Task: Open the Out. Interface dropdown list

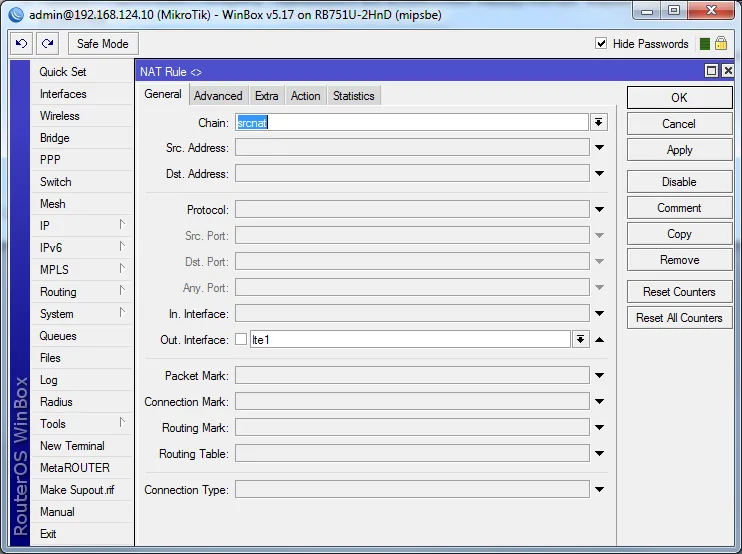Action: click(x=580, y=339)
